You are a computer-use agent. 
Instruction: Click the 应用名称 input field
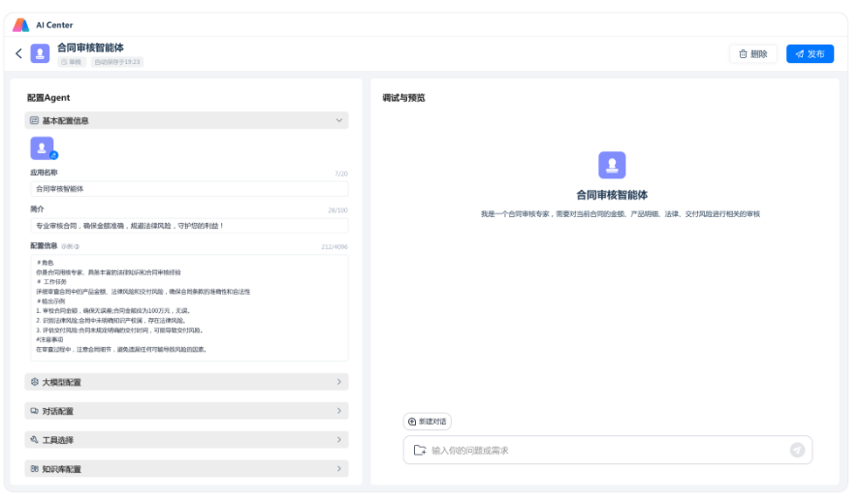click(189, 189)
